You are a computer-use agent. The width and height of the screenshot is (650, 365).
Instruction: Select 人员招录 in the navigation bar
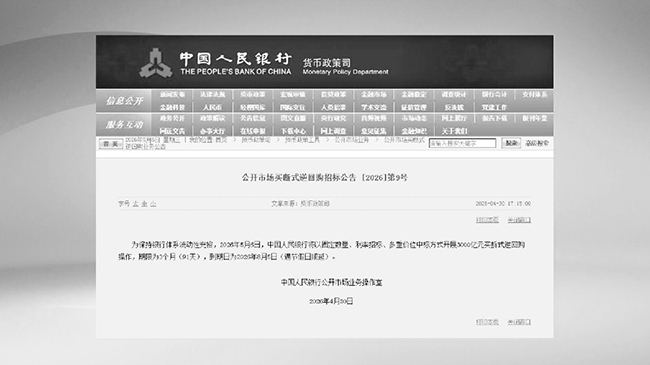(333, 107)
